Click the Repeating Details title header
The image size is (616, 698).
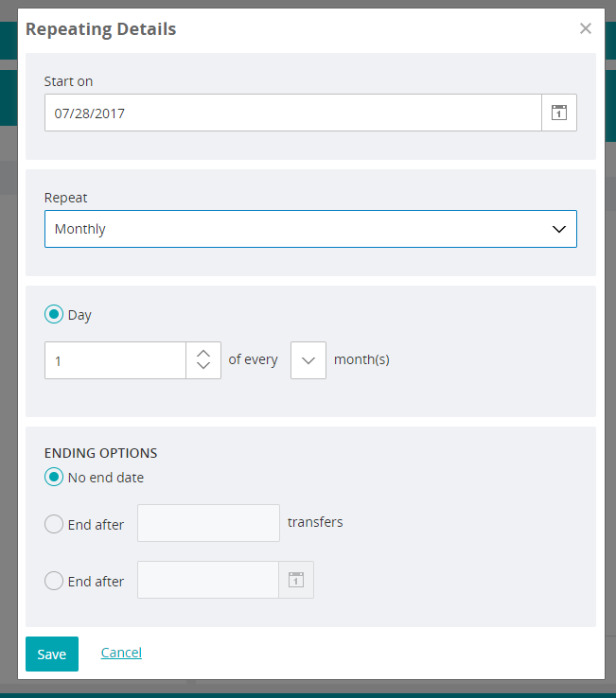point(100,29)
